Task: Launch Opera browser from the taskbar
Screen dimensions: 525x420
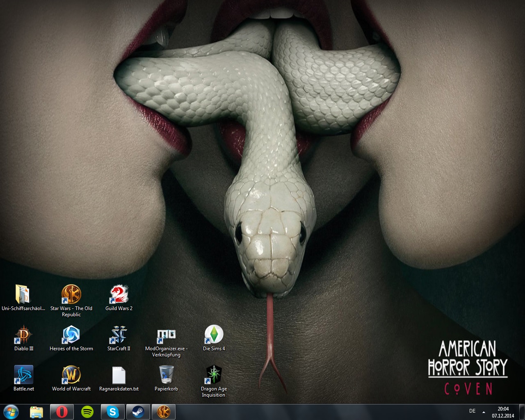Action: [62, 412]
